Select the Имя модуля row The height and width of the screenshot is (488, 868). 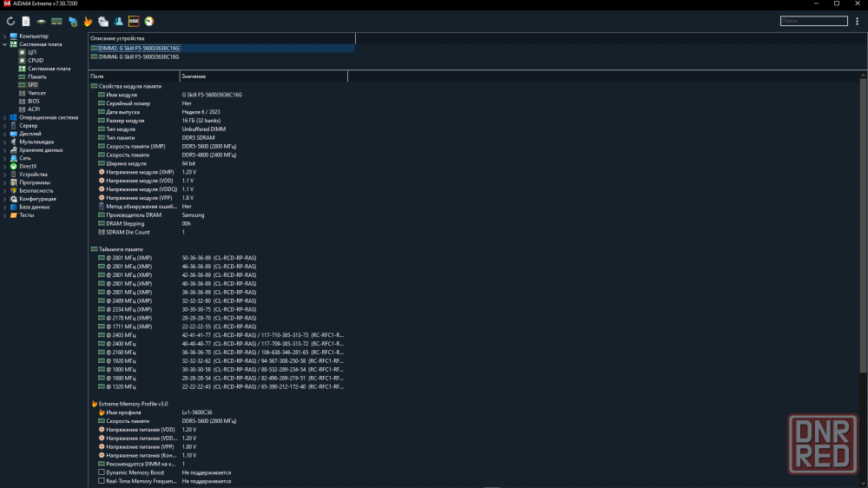coord(218,95)
